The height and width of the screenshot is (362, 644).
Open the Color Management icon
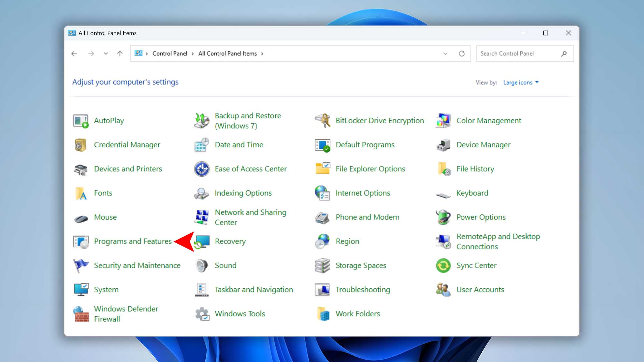coord(443,121)
